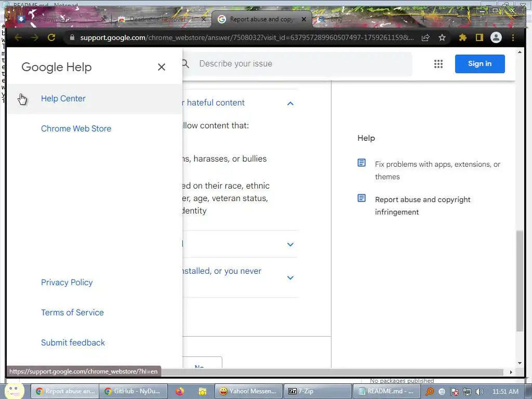Click horizontal scrollbar right arrow

point(511,372)
